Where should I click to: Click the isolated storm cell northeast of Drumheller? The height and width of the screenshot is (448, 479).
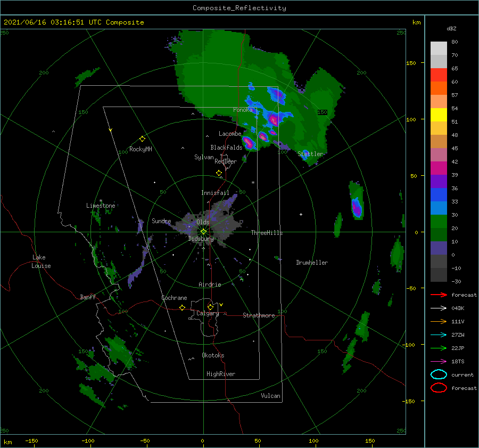click(356, 201)
